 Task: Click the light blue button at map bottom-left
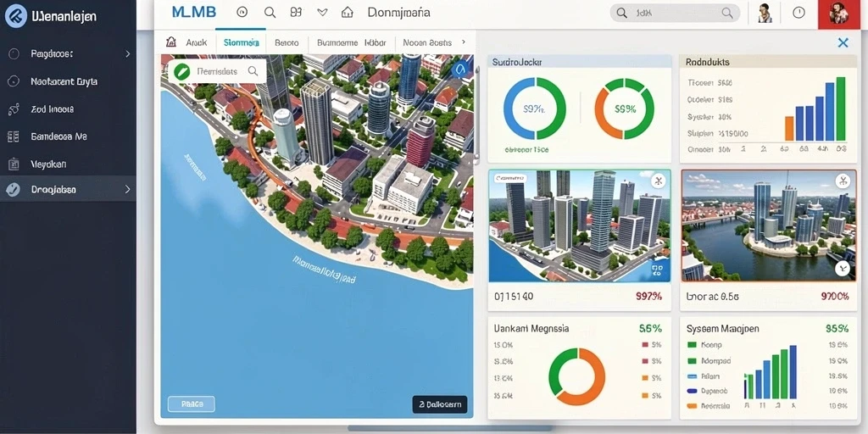pos(191,404)
